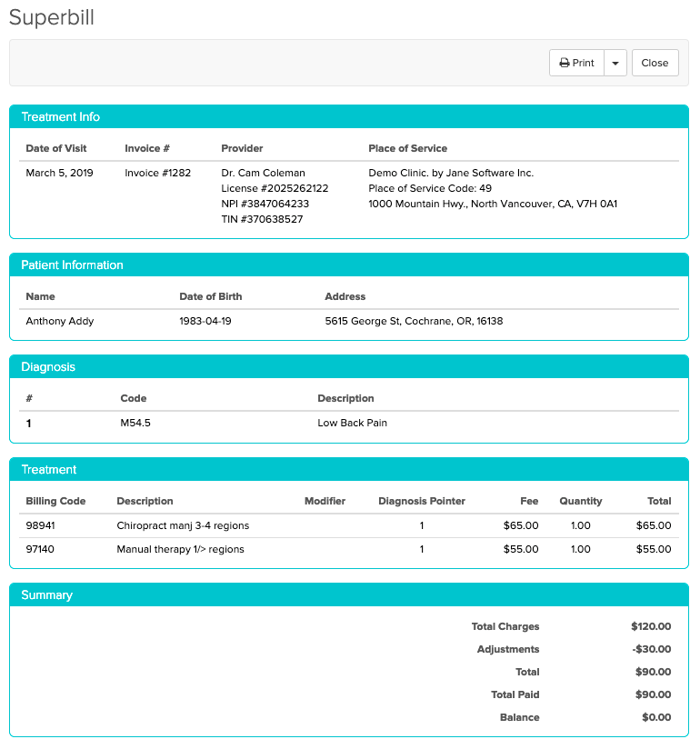Select the Patient Information section header

[x=72, y=265]
